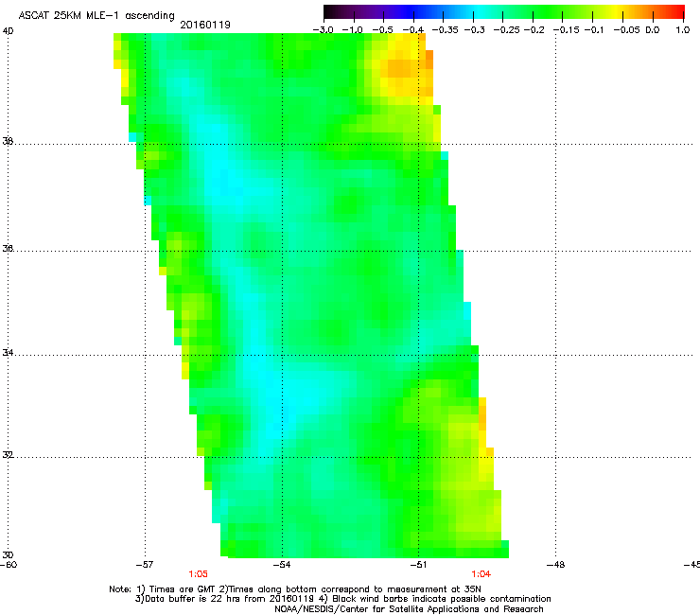
Task: Pick the black end of the color scale
Action: [x=330, y=11]
